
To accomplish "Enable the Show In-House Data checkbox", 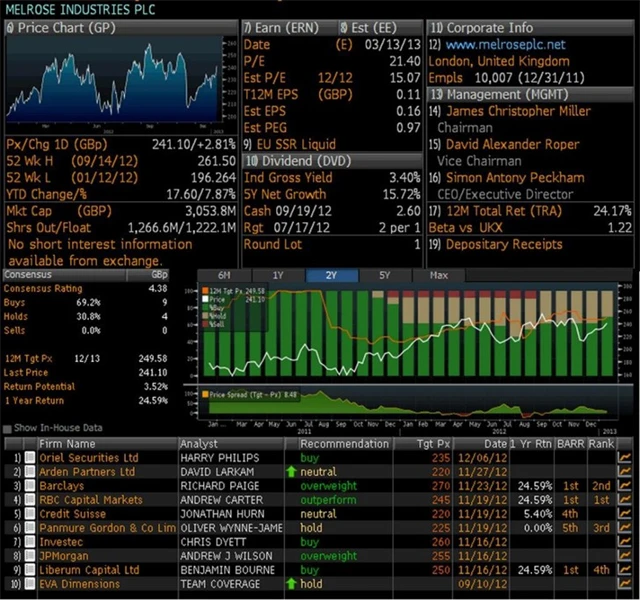I will [9, 428].
